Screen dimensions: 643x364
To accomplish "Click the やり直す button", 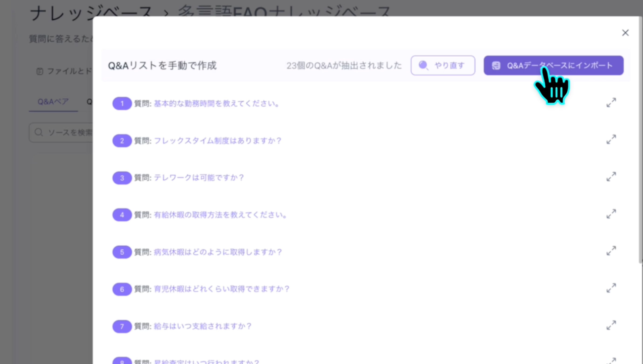I will click(x=443, y=65).
